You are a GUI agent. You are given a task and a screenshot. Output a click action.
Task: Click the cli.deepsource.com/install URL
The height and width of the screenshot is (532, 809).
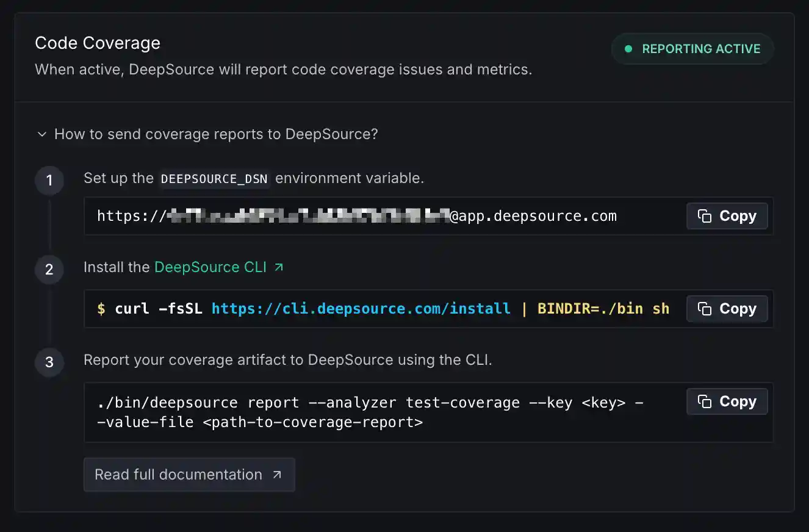pos(361,309)
